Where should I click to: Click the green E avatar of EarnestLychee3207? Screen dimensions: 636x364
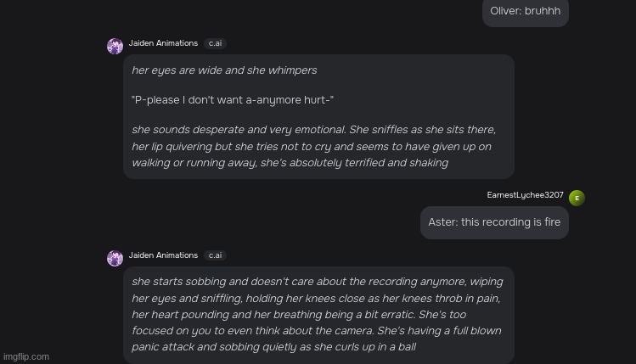[x=577, y=198]
